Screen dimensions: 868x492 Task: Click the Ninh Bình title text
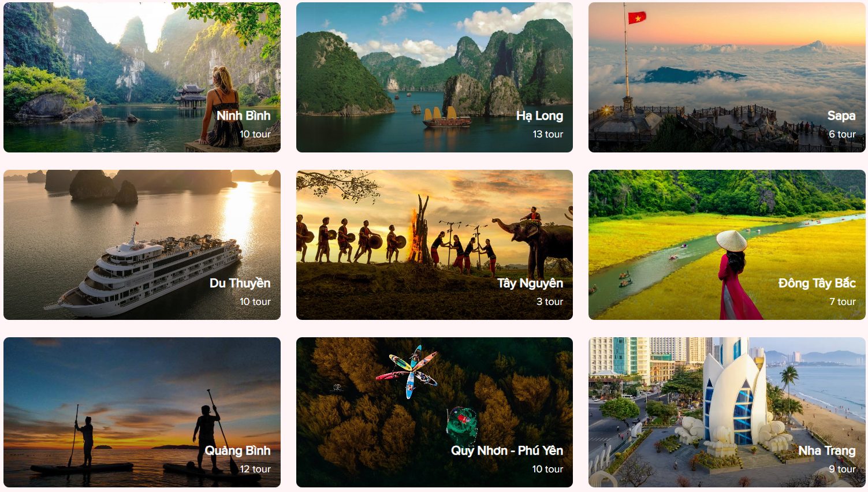click(x=243, y=115)
